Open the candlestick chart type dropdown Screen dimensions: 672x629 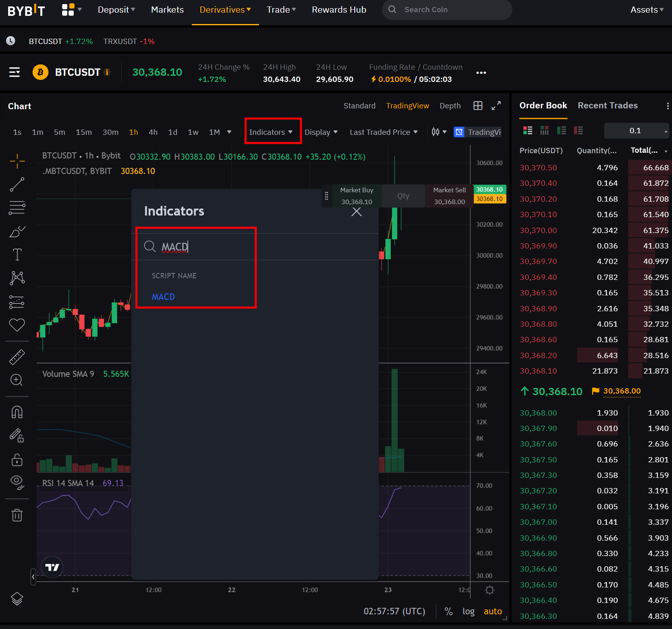coord(439,132)
